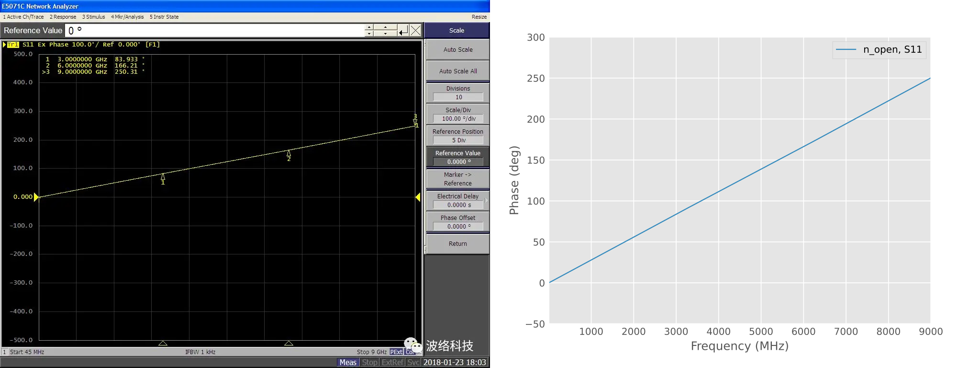Click the X cancel icon in entry bar
The height and width of the screenshot is (368, 980).
pyautogui.click(x=416, y=31)
